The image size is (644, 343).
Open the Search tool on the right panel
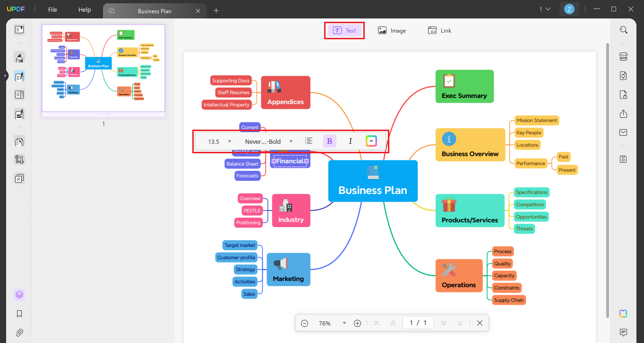(x=623, y=29)
